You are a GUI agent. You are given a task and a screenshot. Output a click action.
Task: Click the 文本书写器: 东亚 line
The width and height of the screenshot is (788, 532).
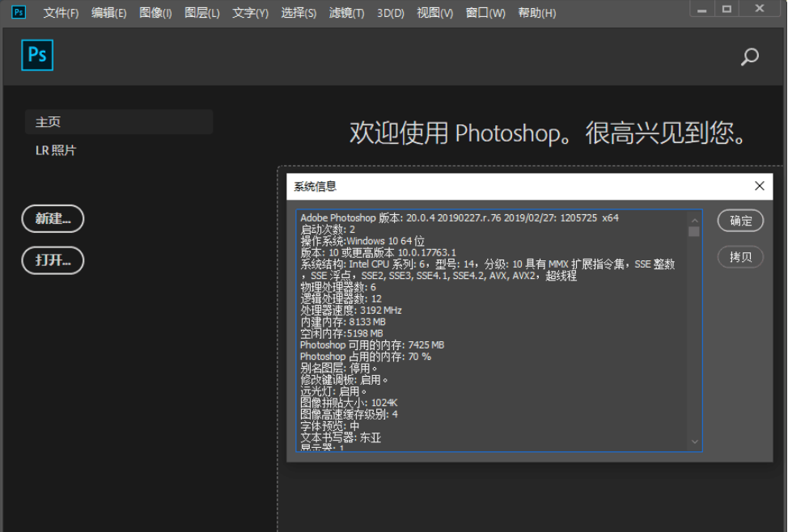pos(341,437)
